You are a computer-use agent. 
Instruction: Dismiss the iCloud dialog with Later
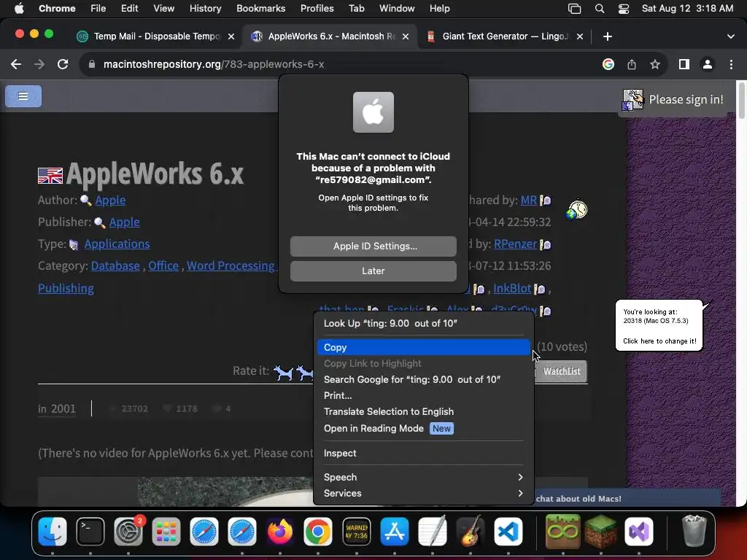[373, 271]
